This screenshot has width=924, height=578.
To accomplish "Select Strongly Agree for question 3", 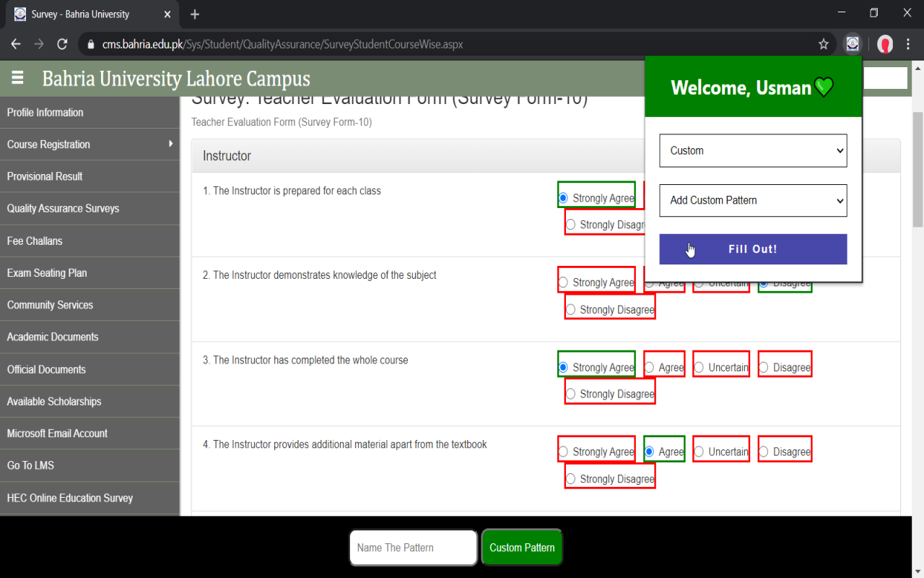I will click(563, 367).
